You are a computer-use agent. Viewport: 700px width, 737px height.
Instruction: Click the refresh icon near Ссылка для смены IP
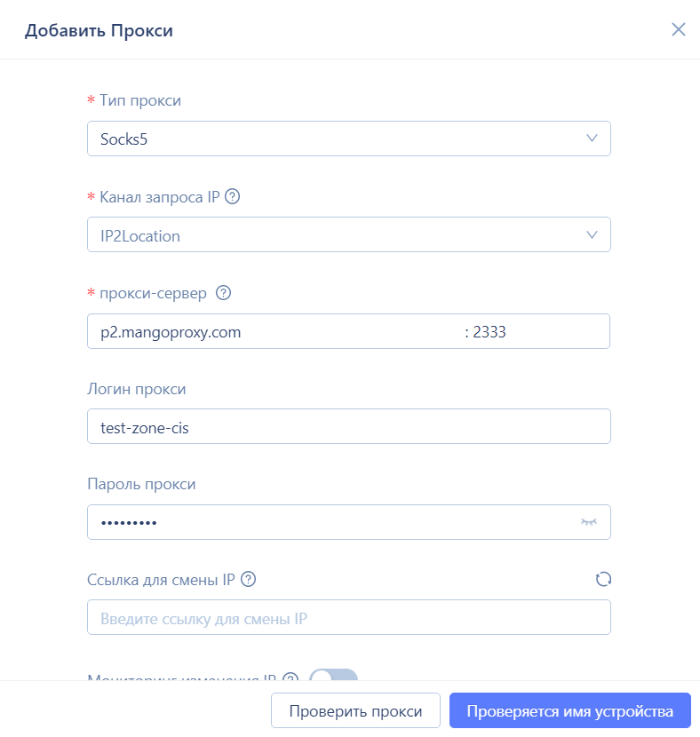point(603,579)
